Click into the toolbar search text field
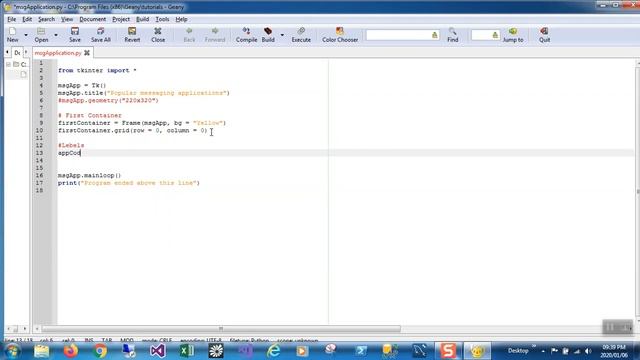 coord(398,35)
